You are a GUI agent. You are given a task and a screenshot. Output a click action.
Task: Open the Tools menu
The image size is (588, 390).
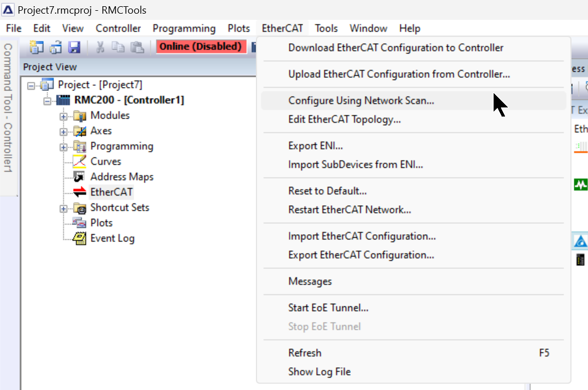(x=326, y=28)
